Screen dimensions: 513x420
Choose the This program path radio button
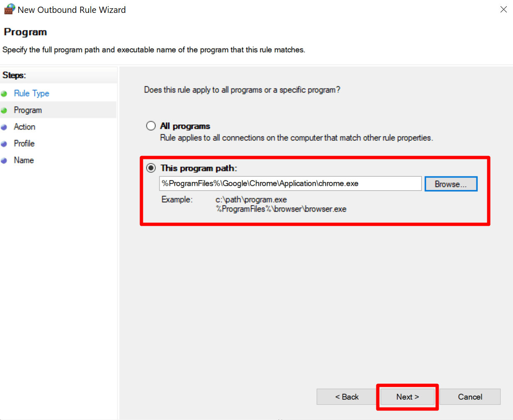[151, 168]
